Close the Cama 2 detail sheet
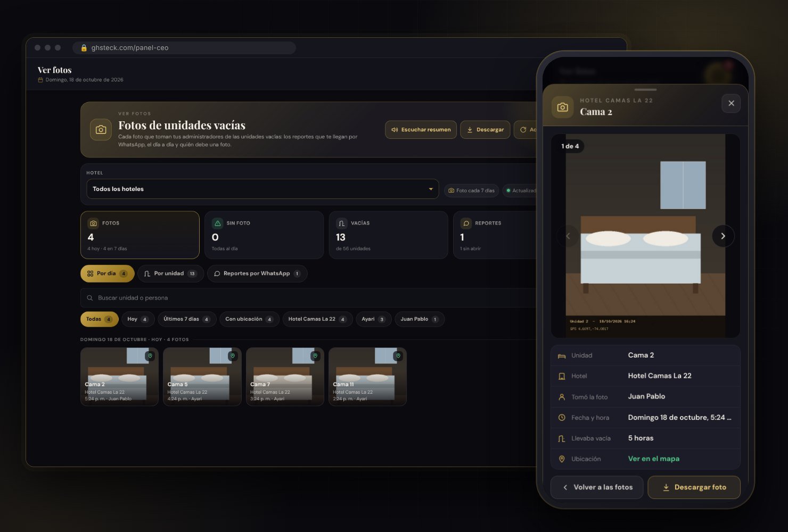This screenshot has height=532, width=788. click(x=731, y=103)
